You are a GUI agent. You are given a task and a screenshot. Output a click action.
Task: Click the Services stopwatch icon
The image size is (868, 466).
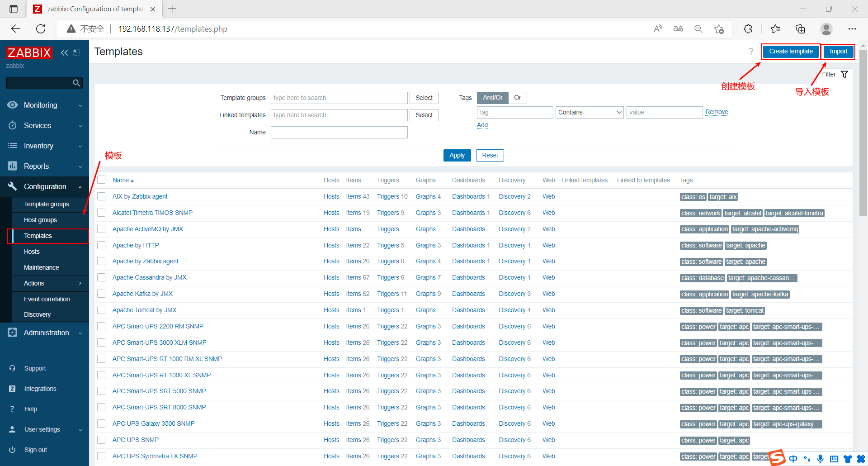[x=13, y=125]
